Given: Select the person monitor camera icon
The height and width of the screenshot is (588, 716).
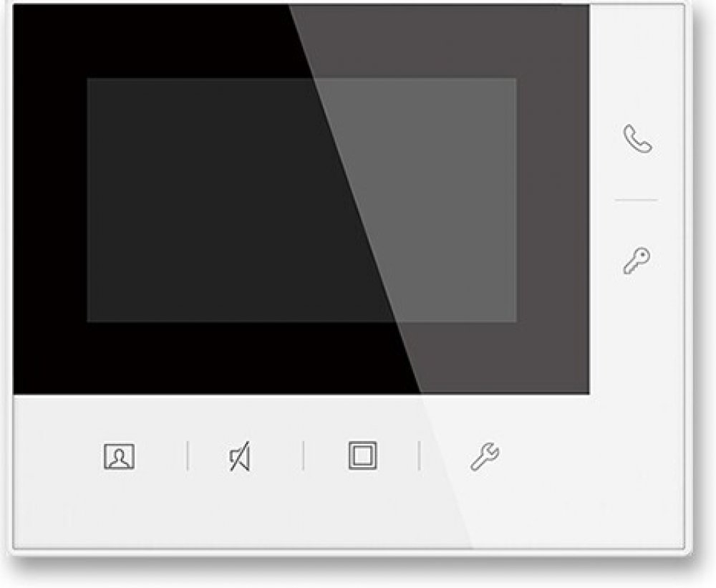Looking at the screenshot, I should point(119,456).
